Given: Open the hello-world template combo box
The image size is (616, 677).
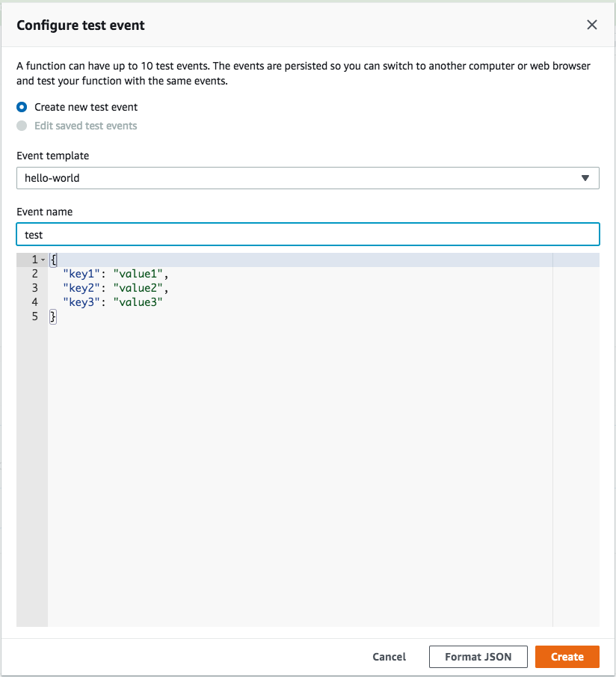Looking at the screenshot, I should 307,178.
